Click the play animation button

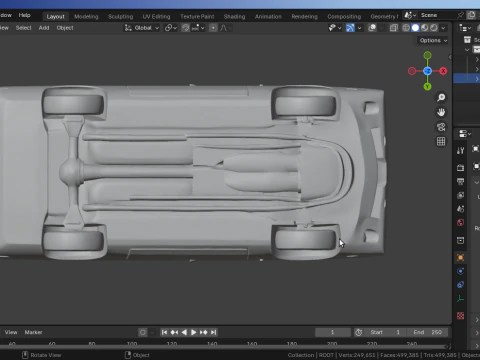pos(194,332)
